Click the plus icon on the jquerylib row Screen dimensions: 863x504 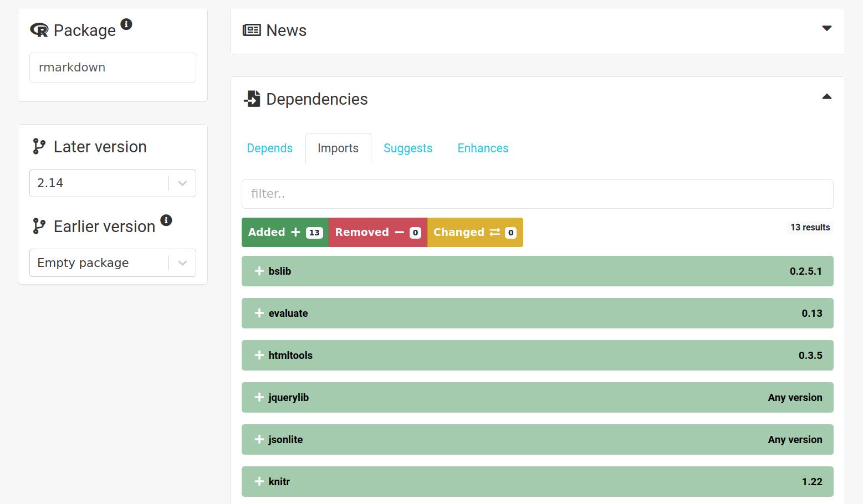(259, 397)
